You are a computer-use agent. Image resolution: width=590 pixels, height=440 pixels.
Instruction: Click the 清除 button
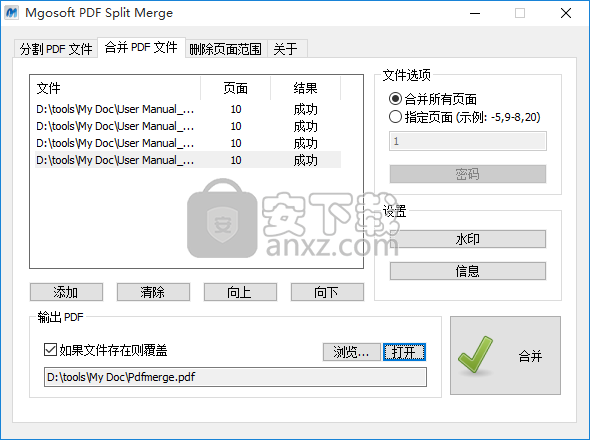pyautogui.click(x=153, y=292)
